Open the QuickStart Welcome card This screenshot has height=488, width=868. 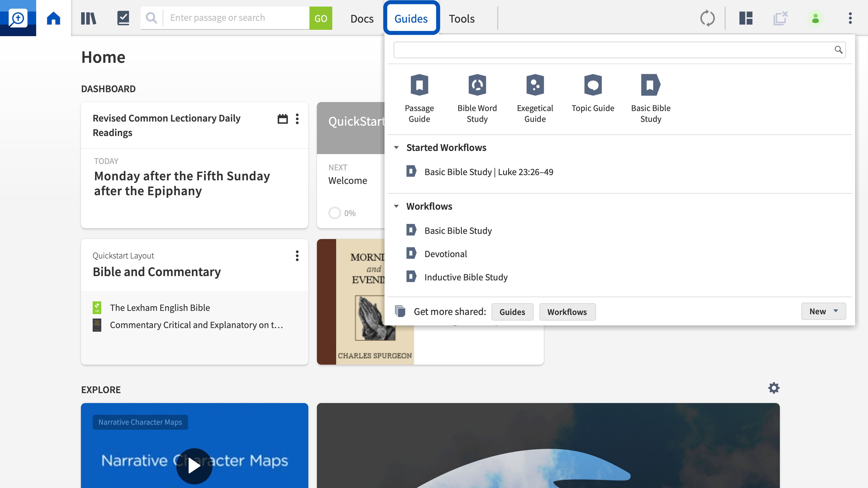click(x=350, y=165)
